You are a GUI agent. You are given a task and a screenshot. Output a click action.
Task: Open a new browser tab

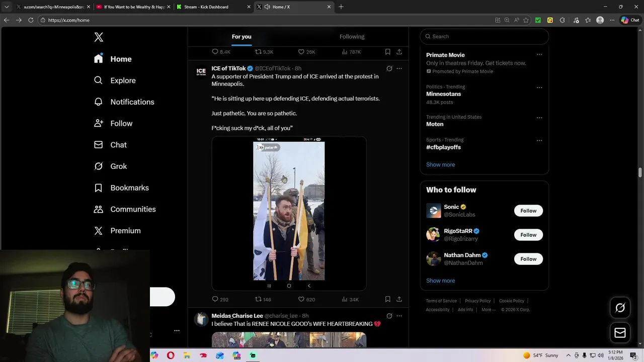click(341, 7)
